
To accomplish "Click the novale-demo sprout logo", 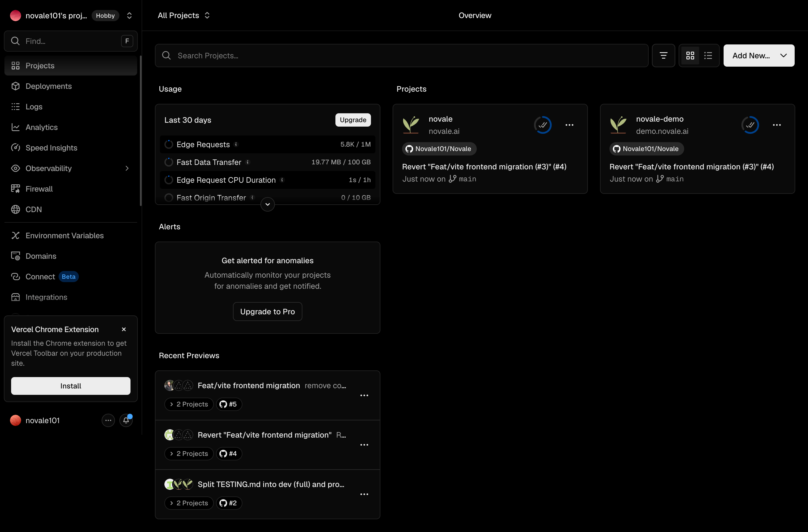I will [x=618, y=125].
